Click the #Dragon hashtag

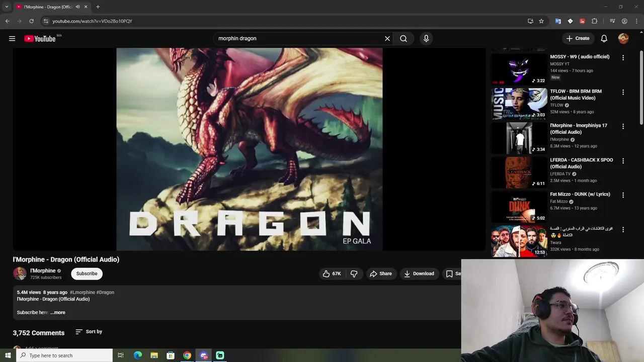tap(105, 292)
